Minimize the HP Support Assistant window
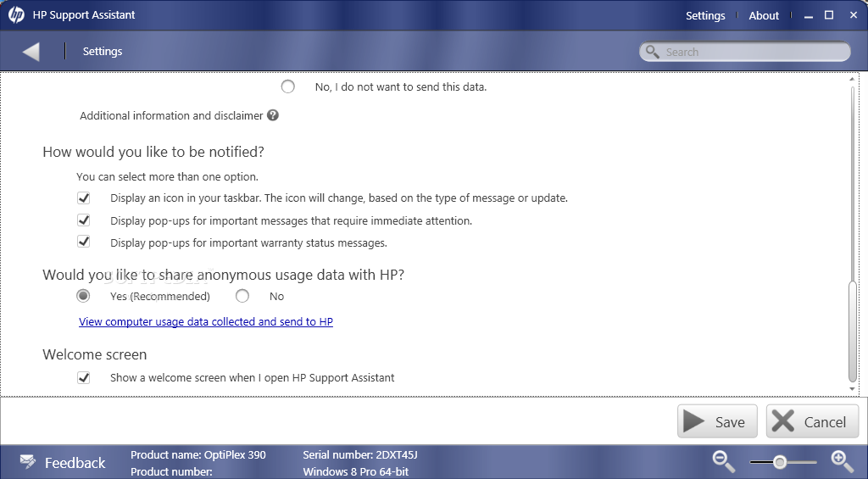Image resolution: width=868 pixels, height=479 pixels. pyautogui.click(x=808, y=17)
